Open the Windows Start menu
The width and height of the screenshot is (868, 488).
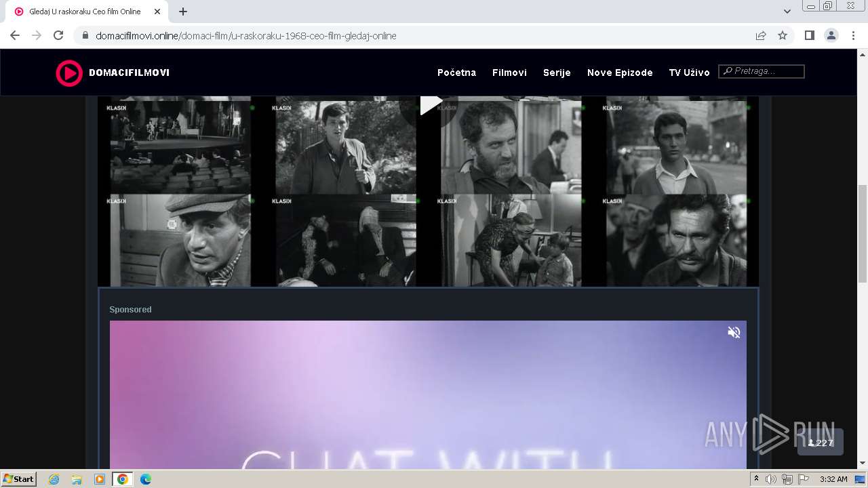(x=18, y=479)
